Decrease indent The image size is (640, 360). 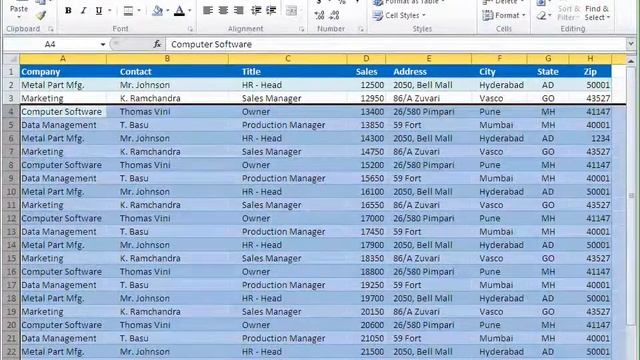click(256, 11)
